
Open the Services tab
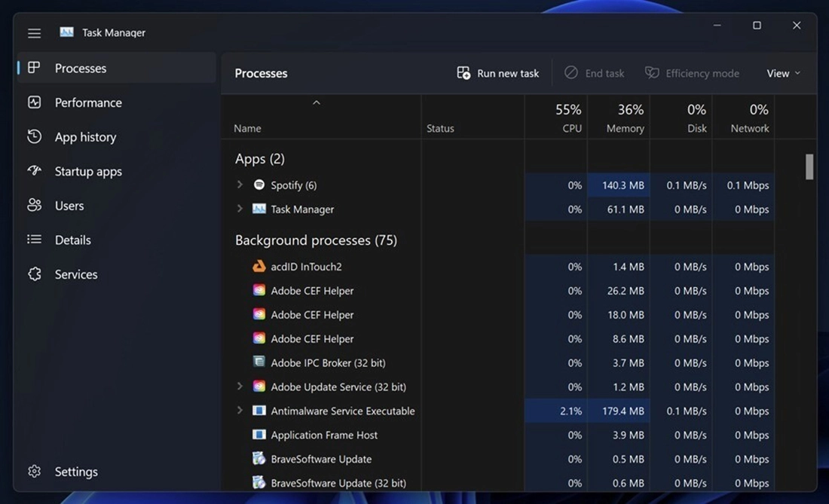click(117, 274)
